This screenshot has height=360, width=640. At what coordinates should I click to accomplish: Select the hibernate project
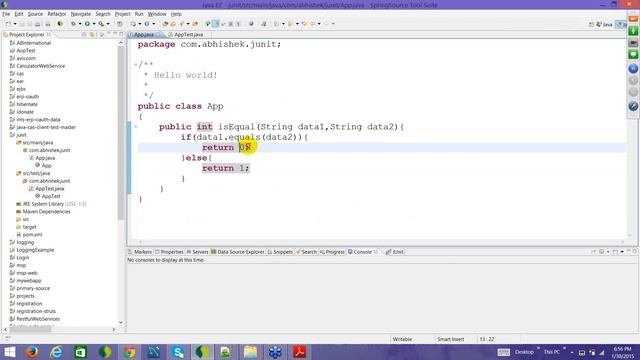coord(27,104)
